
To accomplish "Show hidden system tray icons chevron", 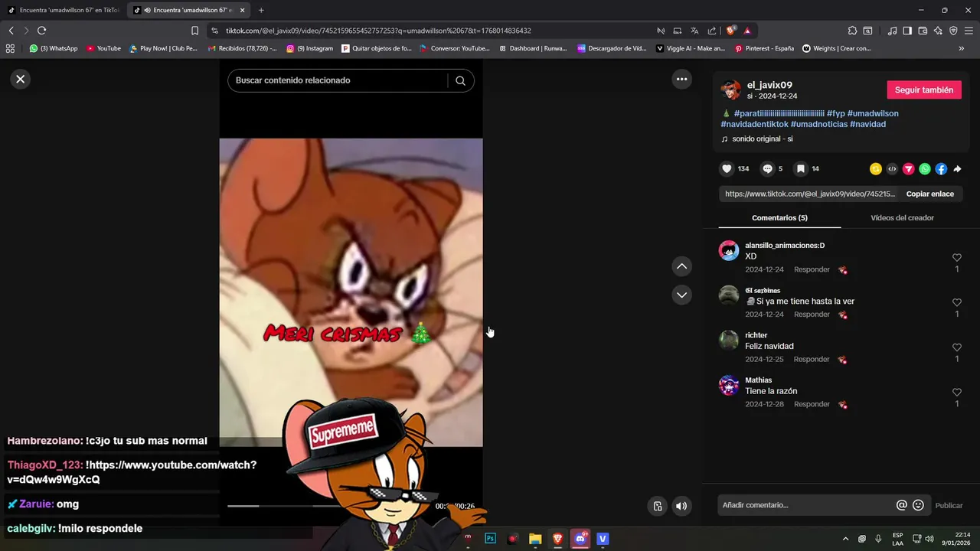I will pos(845,539).
